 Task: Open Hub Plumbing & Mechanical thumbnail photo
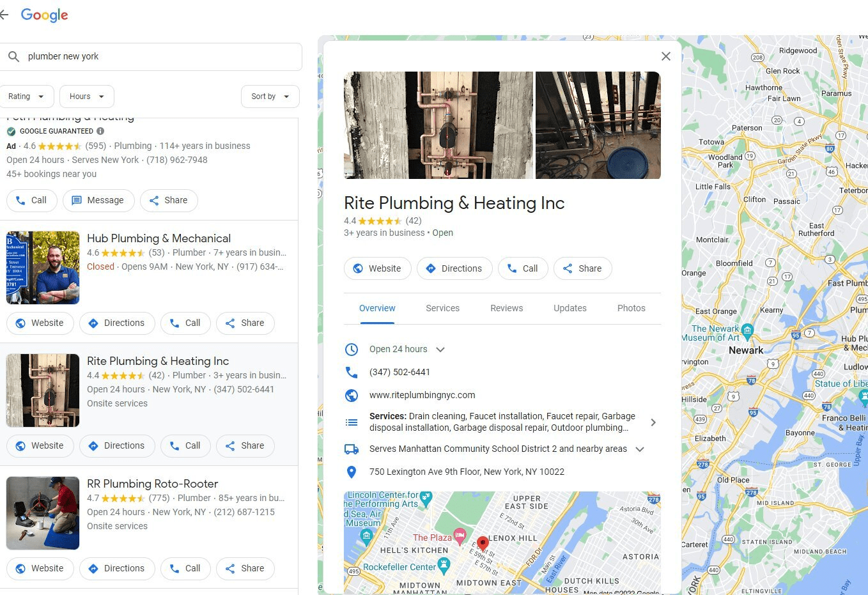point(43,268)
